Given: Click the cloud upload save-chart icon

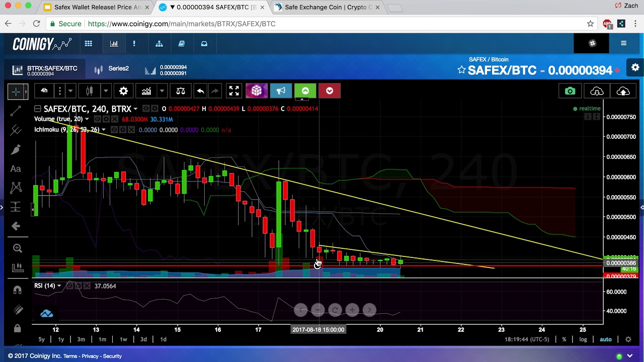Looking at the screenshot, I should pyautogui.click(x=623, y=91).
